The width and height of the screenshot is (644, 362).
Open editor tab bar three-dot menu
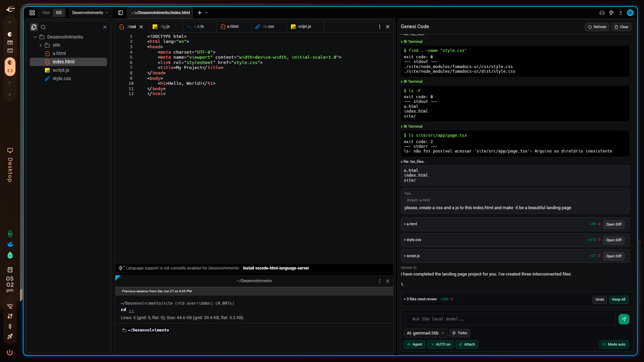pos(380,26)
